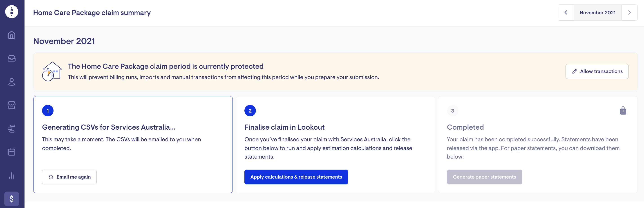Screen dimensions: 644x208
Task: Open the Inbox tray sidebar icon
Action: [x=12, y=58]
